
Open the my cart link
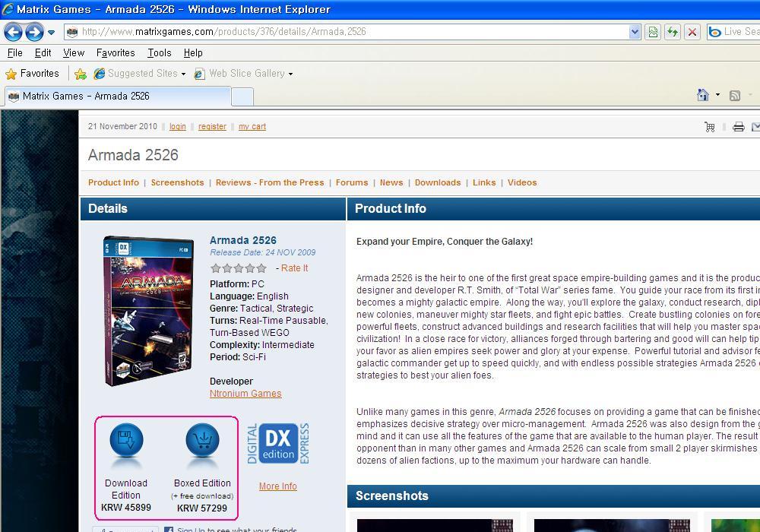[x=252, y=126]
